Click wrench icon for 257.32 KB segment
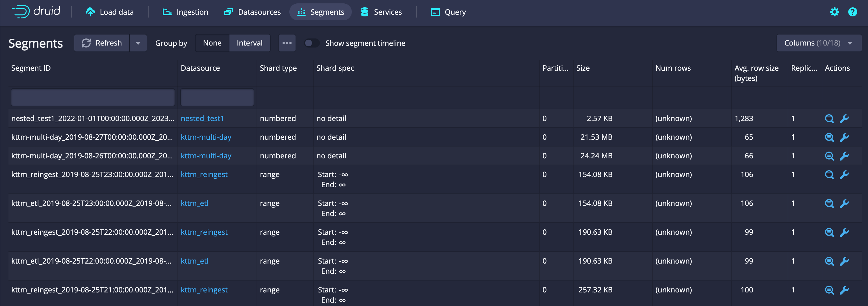868x306 pixels. [844, 290]
